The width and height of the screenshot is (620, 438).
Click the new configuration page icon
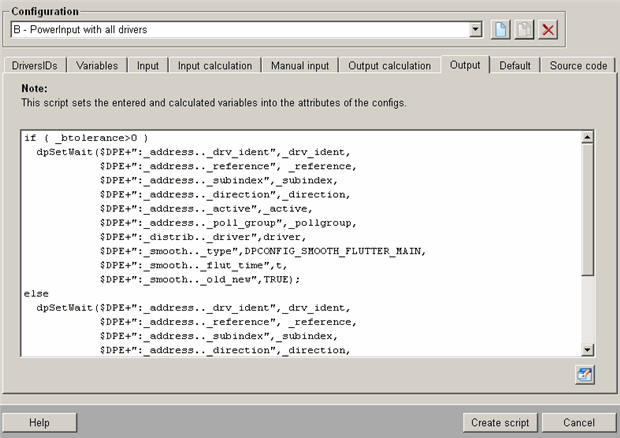point(502,30)
